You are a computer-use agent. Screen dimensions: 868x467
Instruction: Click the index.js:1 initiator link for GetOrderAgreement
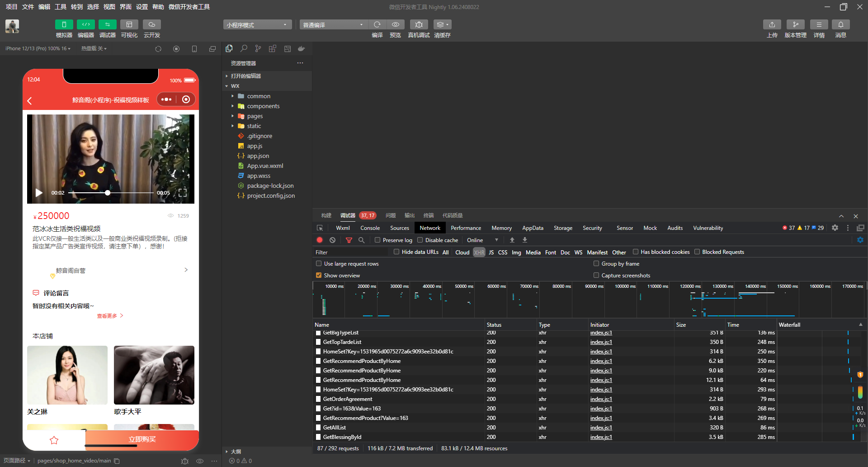[601, 399]
